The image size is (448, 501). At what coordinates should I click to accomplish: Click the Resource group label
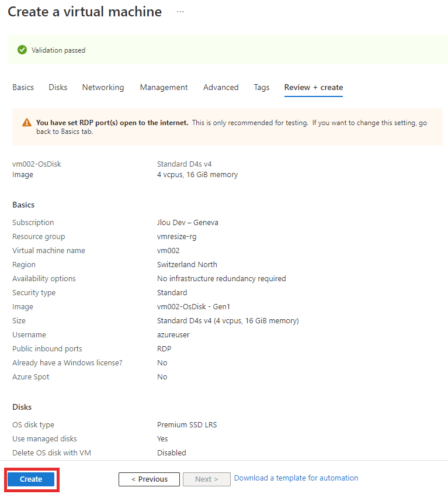tap(39, 236)
